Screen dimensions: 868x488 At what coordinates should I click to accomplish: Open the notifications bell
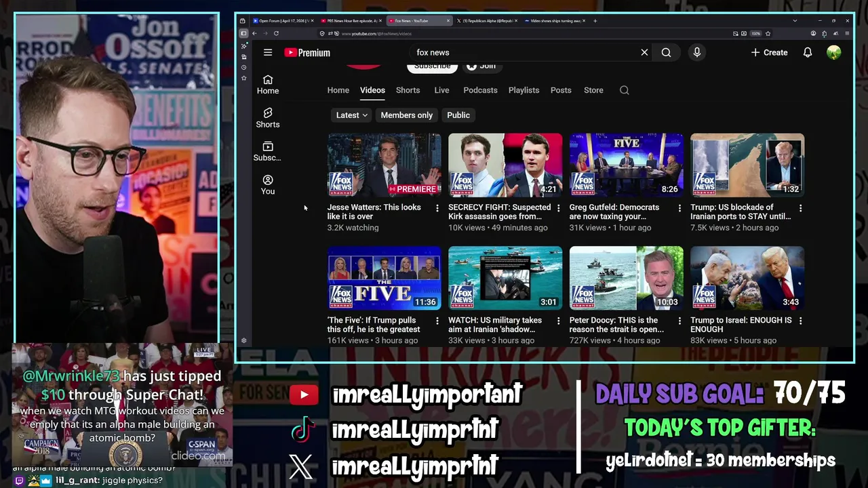pos(808,52)
